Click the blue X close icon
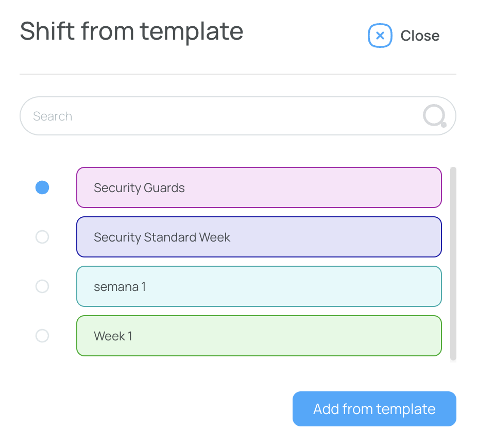Viewport: 477px width, 448px height. pyautogui.click(x=380, y=36)
